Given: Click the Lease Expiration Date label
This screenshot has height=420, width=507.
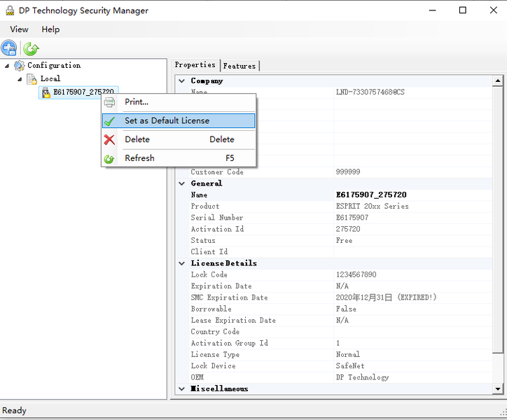Looking at the screenshot, I should [x=233, y=321].
